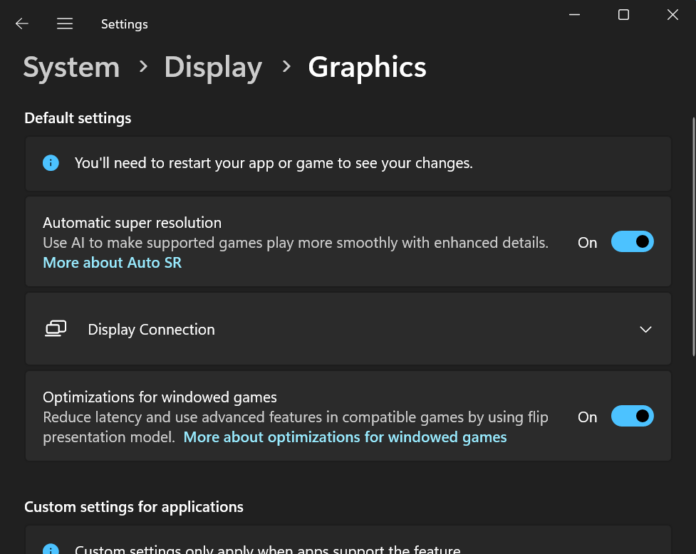Viewport: 696px width, 554px height.
Task: Open the More about Auto SR link
Action: click(x=112, y=262)
